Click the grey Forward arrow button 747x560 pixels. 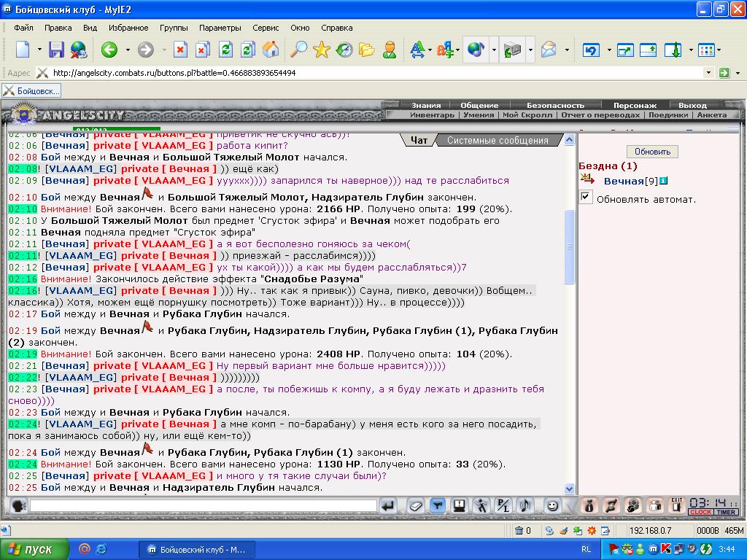(x=146, y=49)
